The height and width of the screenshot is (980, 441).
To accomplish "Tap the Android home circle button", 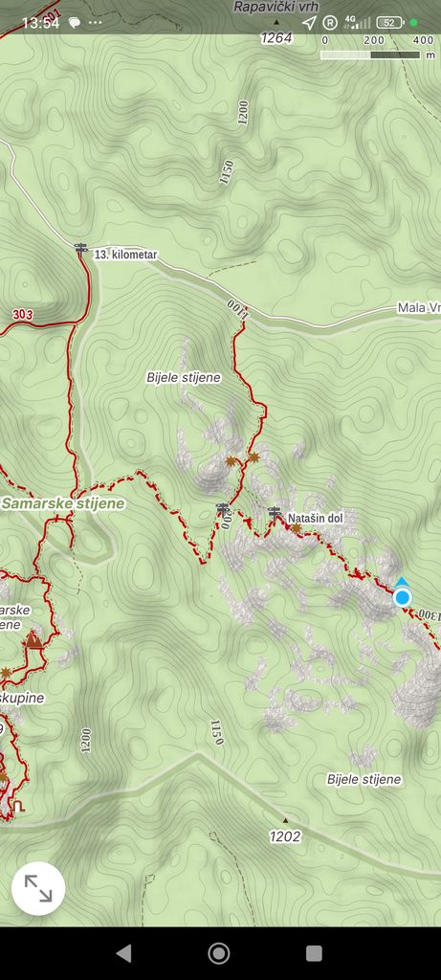I will [x=219, y=953].
